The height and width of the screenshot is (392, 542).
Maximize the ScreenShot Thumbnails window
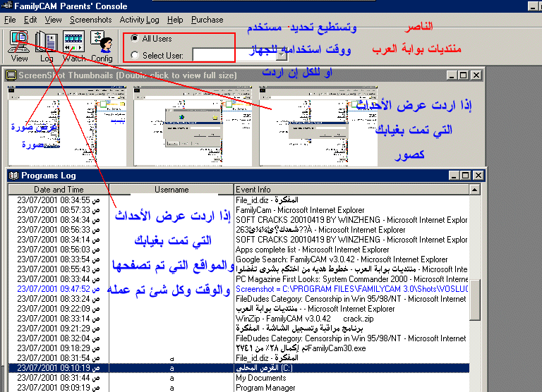coord(464,75)
